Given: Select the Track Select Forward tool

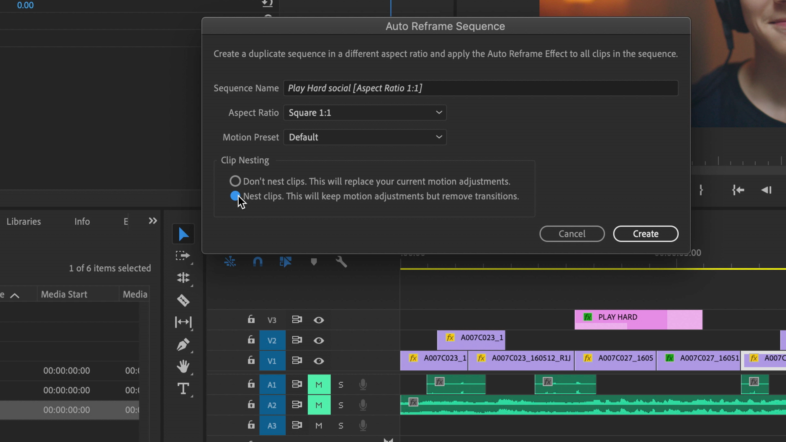Looking at the screenshot, I should point(183,256).
